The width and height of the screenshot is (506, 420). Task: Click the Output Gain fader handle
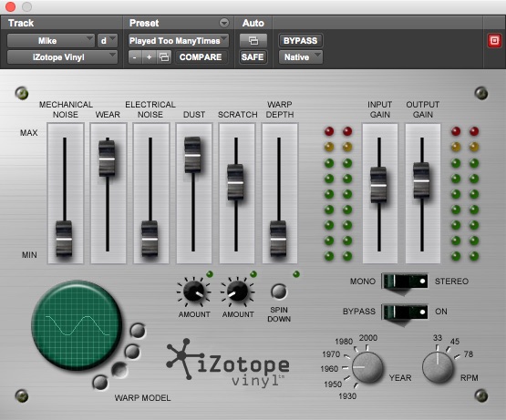[x=421, y=180]
